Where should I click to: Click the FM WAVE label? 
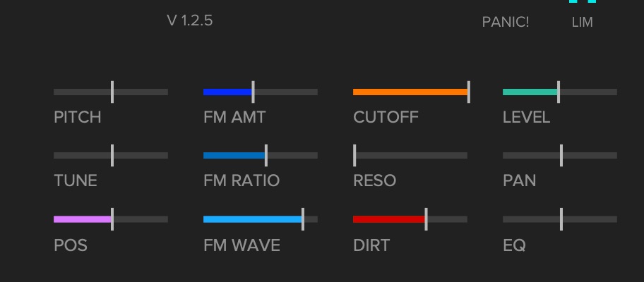click(241, 245)
